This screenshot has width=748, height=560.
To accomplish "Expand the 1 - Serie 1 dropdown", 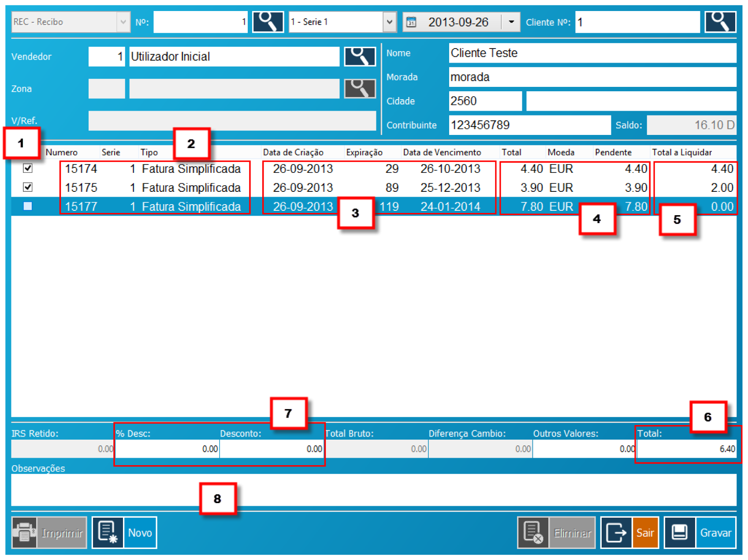I will click(x=389, y=22).
